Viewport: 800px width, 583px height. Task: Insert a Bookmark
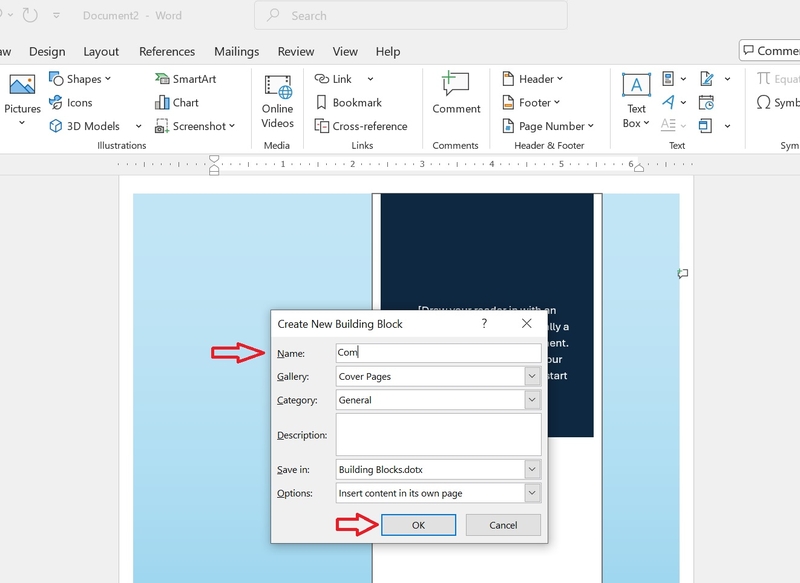pos(348,103)
